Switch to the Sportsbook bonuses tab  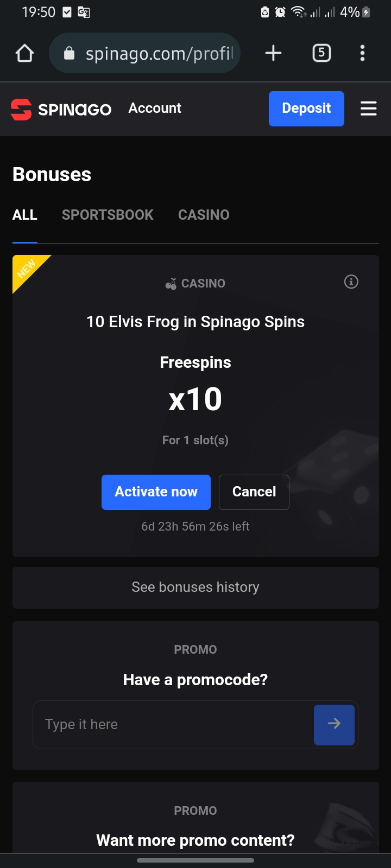tap(108, 215)
